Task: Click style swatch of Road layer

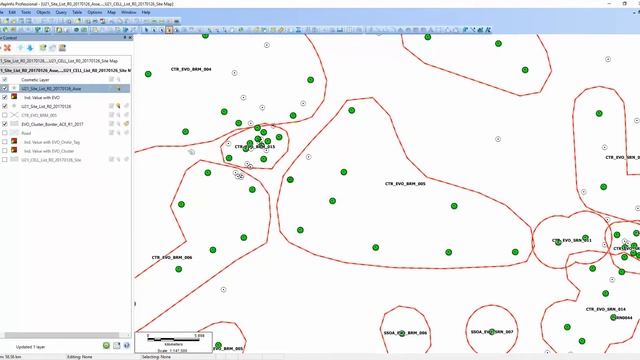Action: 14,133
